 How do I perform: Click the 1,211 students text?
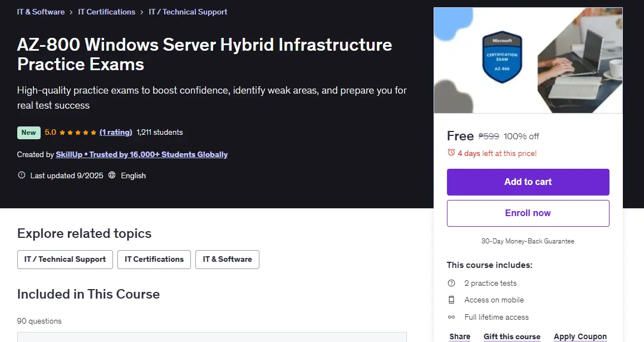[x=160, y=133]
